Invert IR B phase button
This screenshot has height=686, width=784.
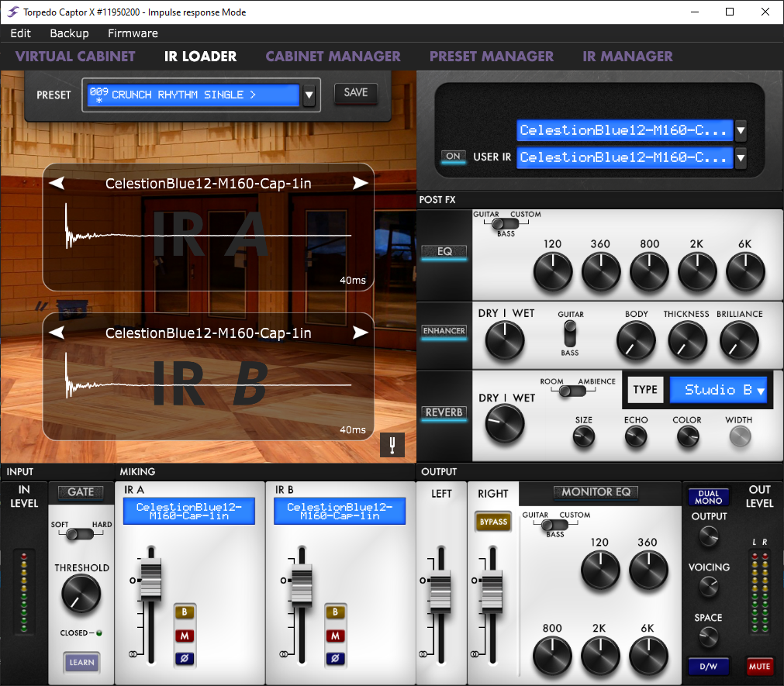pos(336,659)
